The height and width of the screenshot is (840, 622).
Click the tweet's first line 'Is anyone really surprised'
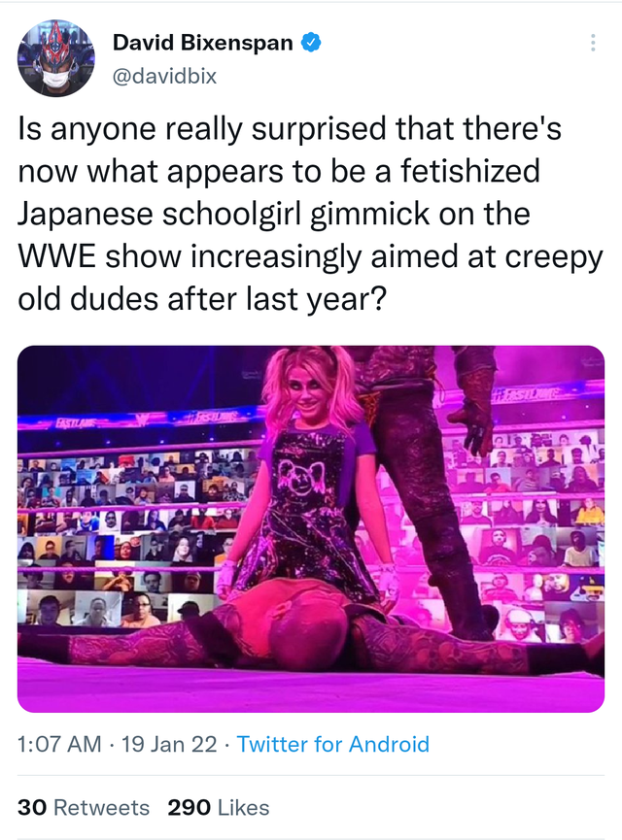(202, 128)
